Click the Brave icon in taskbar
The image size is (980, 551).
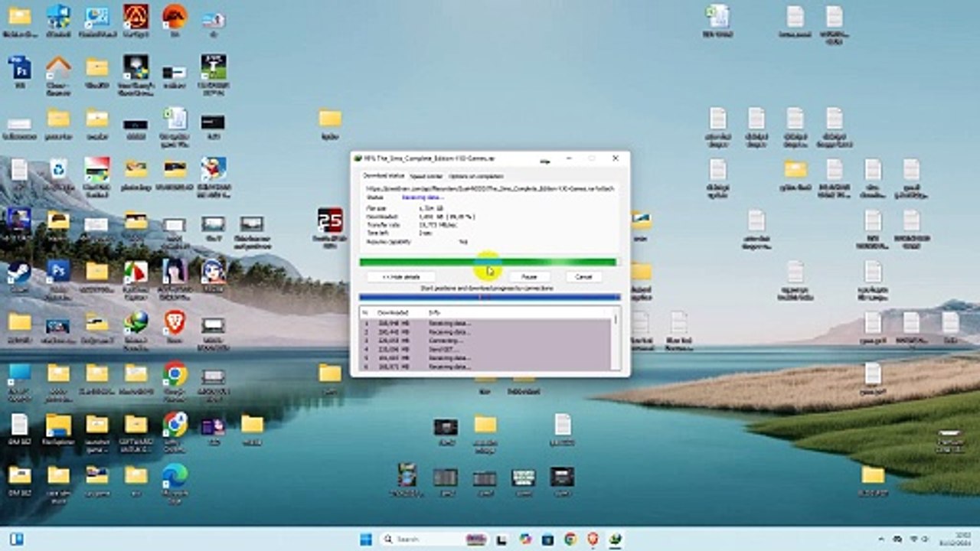593,539
